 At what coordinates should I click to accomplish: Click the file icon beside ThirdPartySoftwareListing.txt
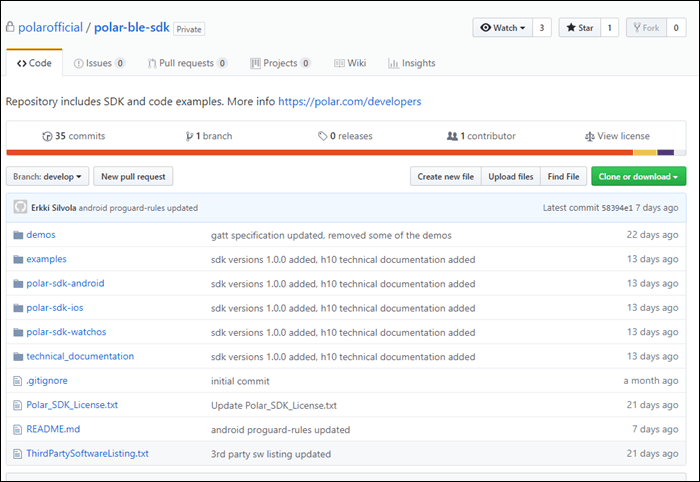(18, 454)
